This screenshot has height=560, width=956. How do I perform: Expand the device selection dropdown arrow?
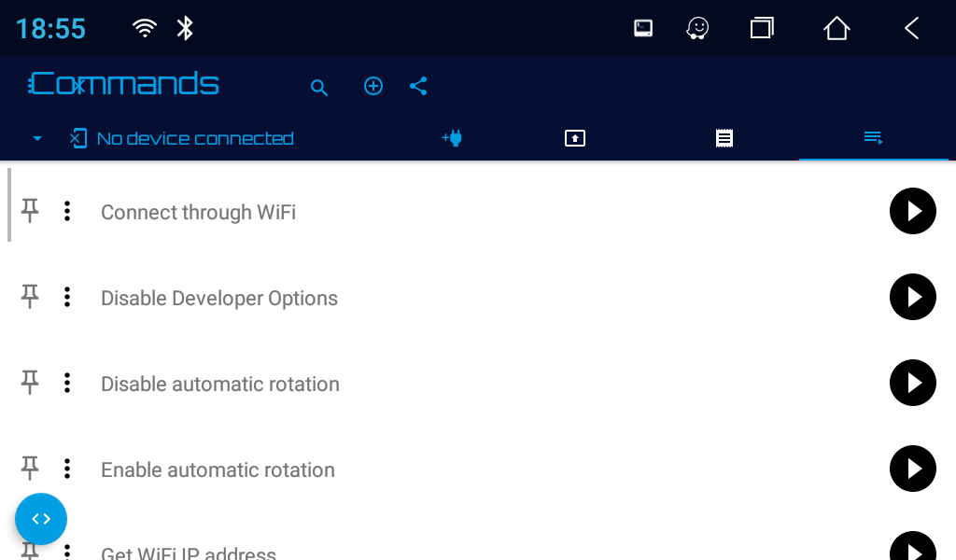[36, 137]
